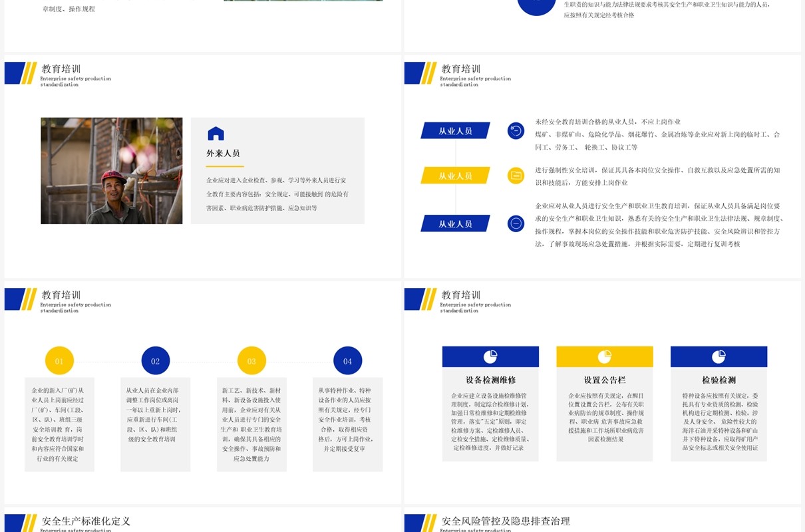Click the 设置公告栏 card title
Image resolution: width=805 pixels, height=532 pixels.
click(605, 380)
